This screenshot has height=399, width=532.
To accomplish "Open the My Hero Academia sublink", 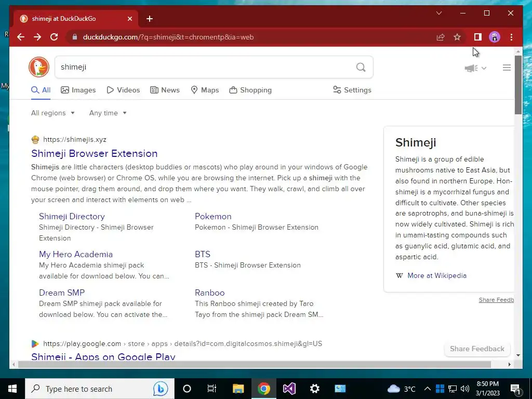I will click(x=76, y=255).
